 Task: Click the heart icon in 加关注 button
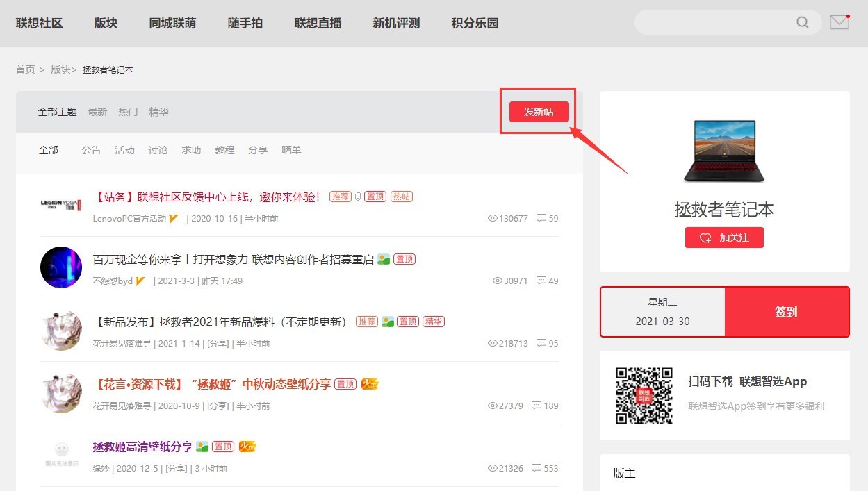(x=705, y=238)
